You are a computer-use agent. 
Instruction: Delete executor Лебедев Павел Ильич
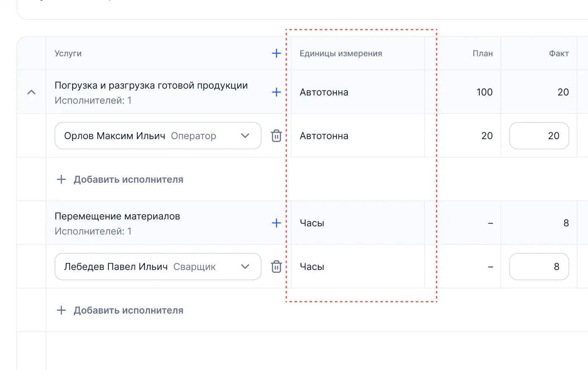pyautogui.click(x=276, y=267)
